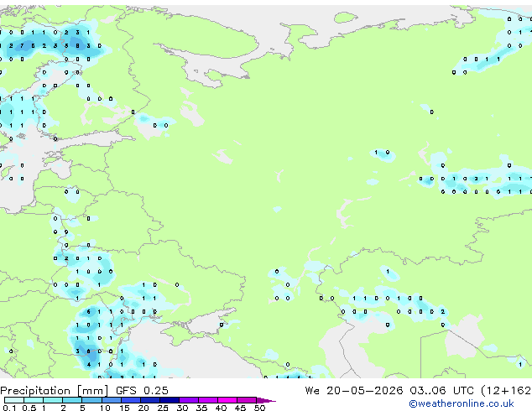This screenshot has height=411, width=532.
Task: Select the date text '20-05-2026'
Action: [365, 390]
